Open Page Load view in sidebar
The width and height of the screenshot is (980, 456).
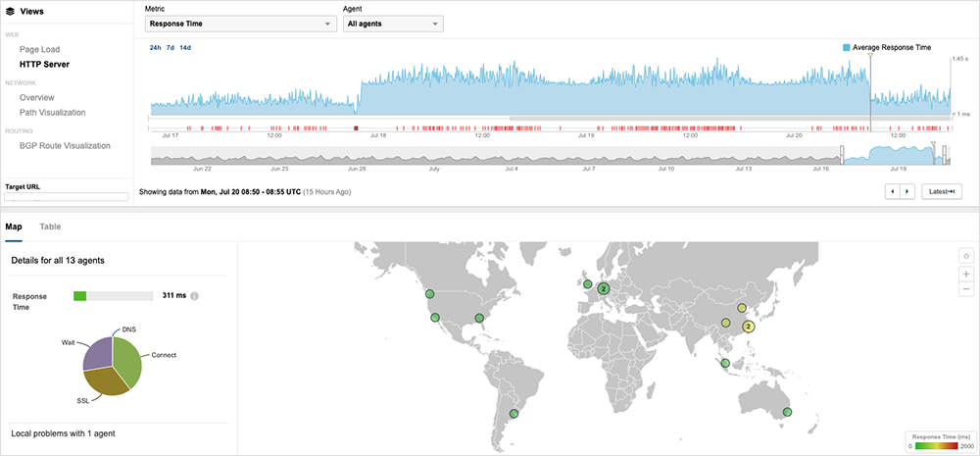coord(38,49)
